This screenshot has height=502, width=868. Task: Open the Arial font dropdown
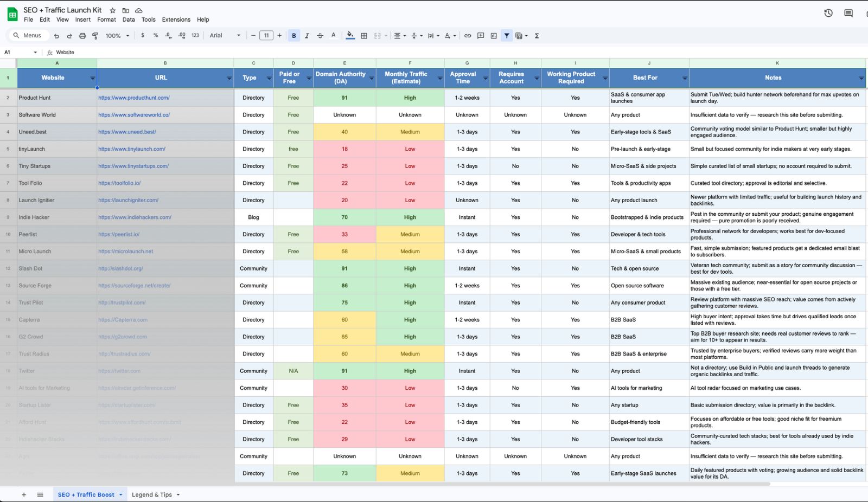[x=225, y=36]
